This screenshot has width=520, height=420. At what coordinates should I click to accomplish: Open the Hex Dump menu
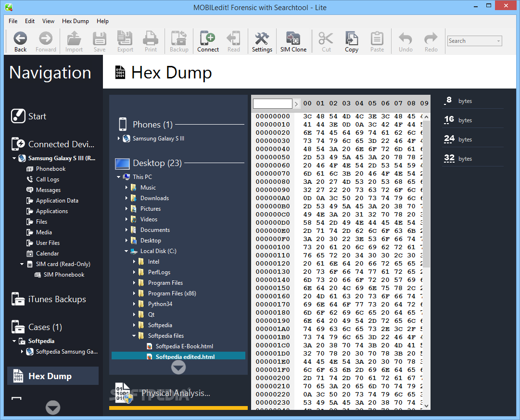[75, 21]
